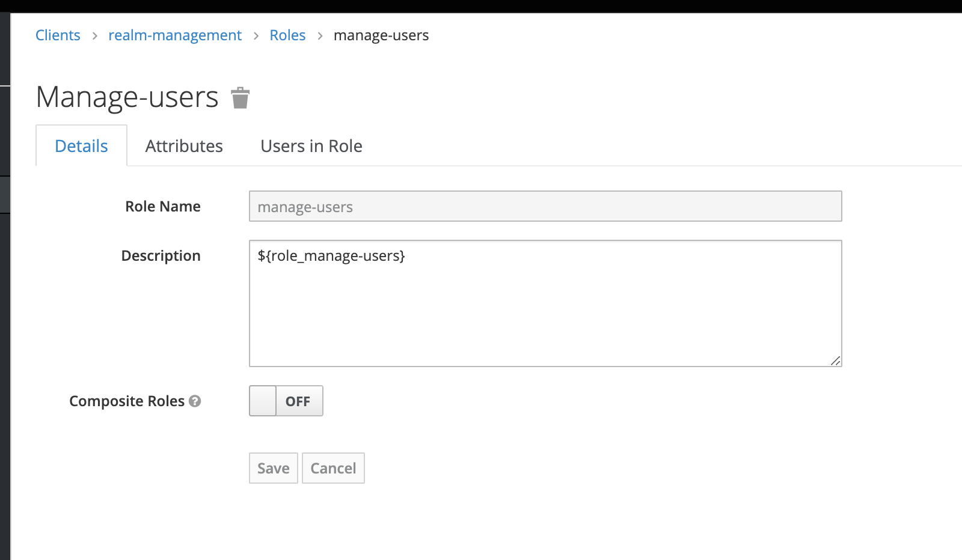Screen dimensions: 962x560
Task: Navigate to Roles breadcrumb link
Action: pos(287,35)
